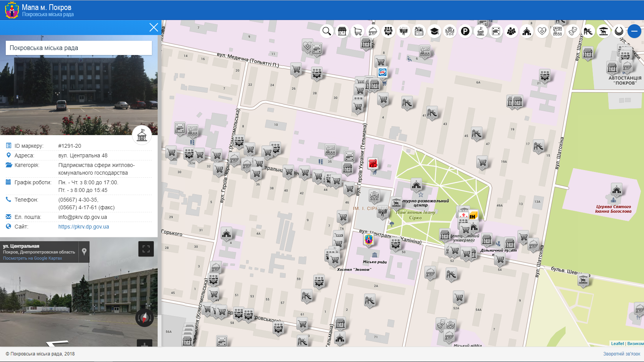
Task: Zoom in street view with plus button
Action: click(145, 344)
